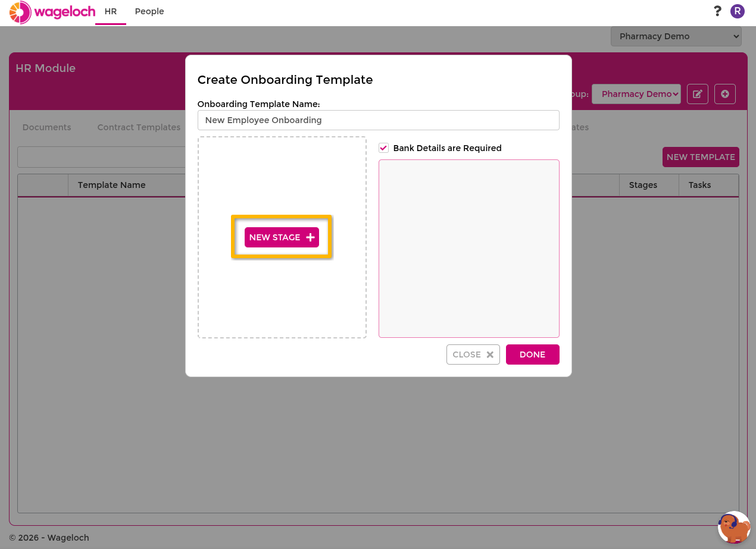756x549 pixels.
Task: Open the Contract Templates tab
Action: (x=139, y=127)
